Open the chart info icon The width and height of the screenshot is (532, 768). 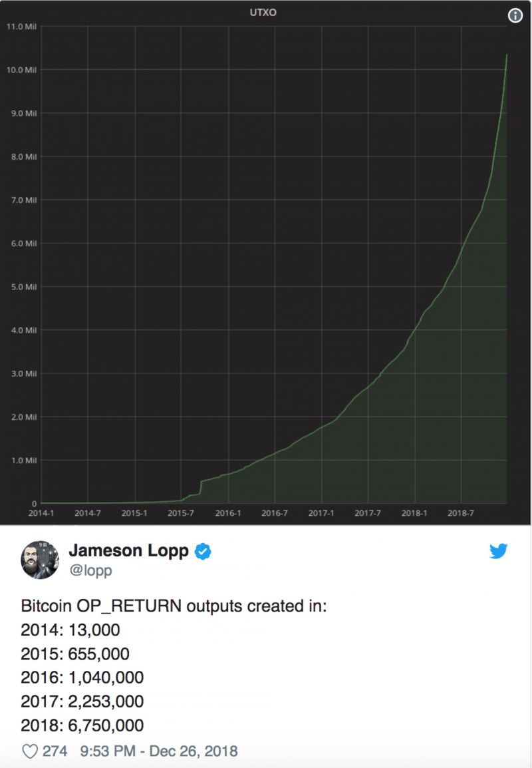pyautogui.click(x=515, y=16)
